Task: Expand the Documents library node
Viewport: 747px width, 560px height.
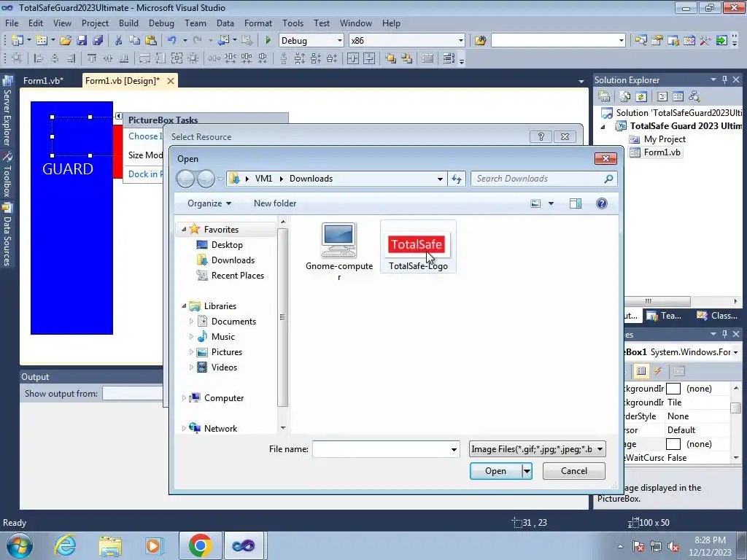Action: tap(191, 322)
